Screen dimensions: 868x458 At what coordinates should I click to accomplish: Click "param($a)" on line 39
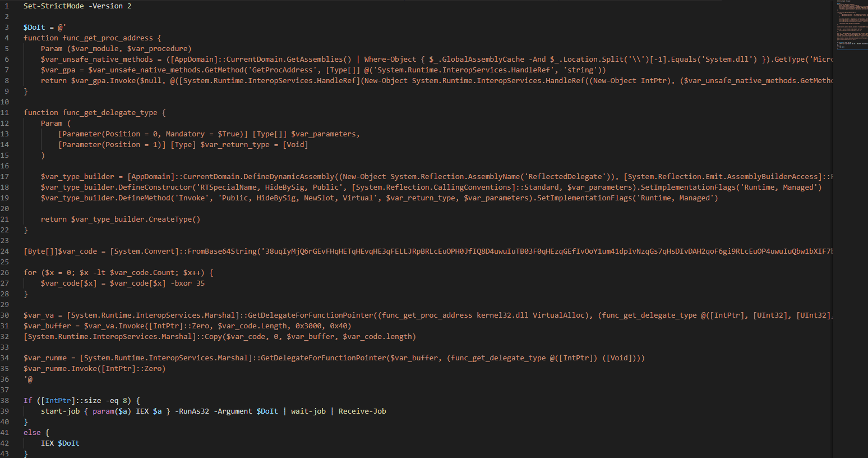coord(112,411)
